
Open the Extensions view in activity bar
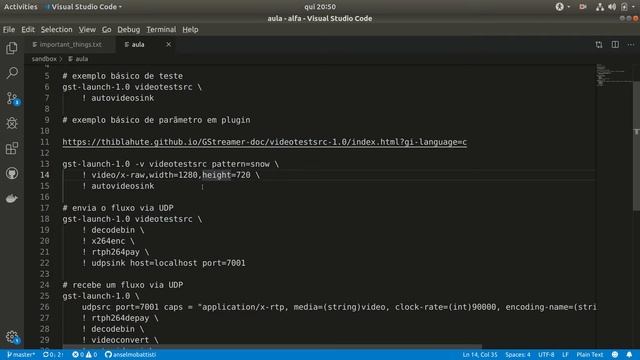click(12, 148)
